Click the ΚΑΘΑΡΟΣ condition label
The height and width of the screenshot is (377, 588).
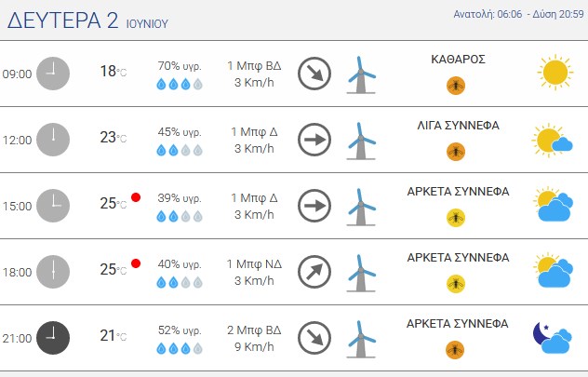tap(458, 60)
